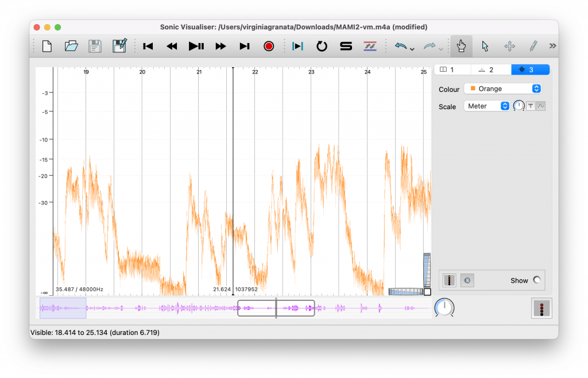Click the '21.624' playhead time text
This screenshot has width=588, height=378.
[x=222, y=289]
